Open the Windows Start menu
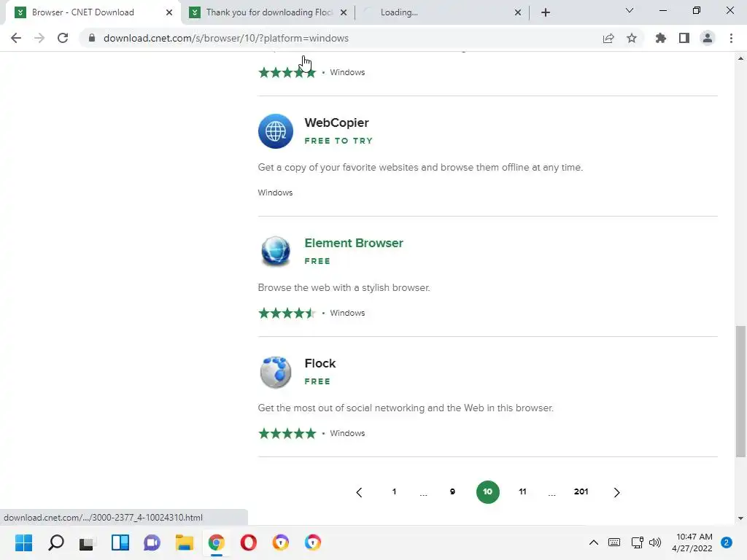747x560 pixels. point(23,542)
